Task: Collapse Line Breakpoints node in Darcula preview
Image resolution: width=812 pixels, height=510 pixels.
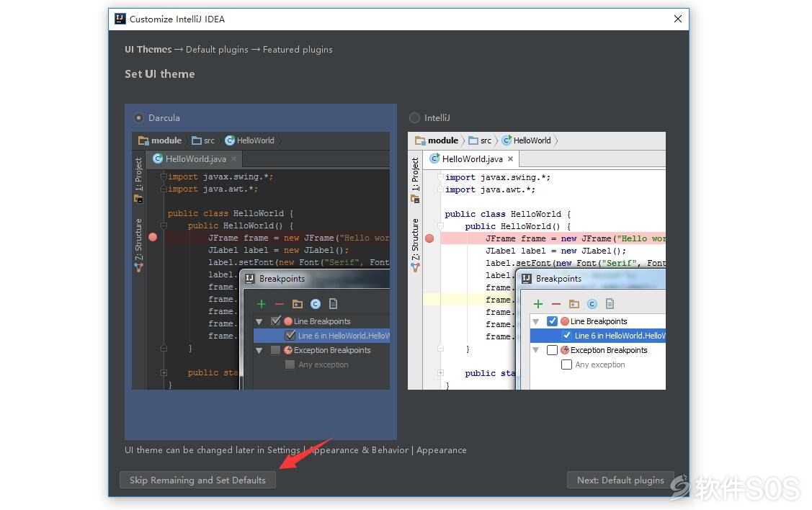Action: (259, 321)
